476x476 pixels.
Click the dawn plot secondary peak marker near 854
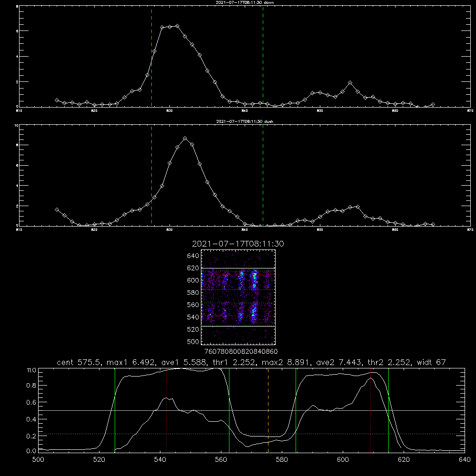pos(350,82)
